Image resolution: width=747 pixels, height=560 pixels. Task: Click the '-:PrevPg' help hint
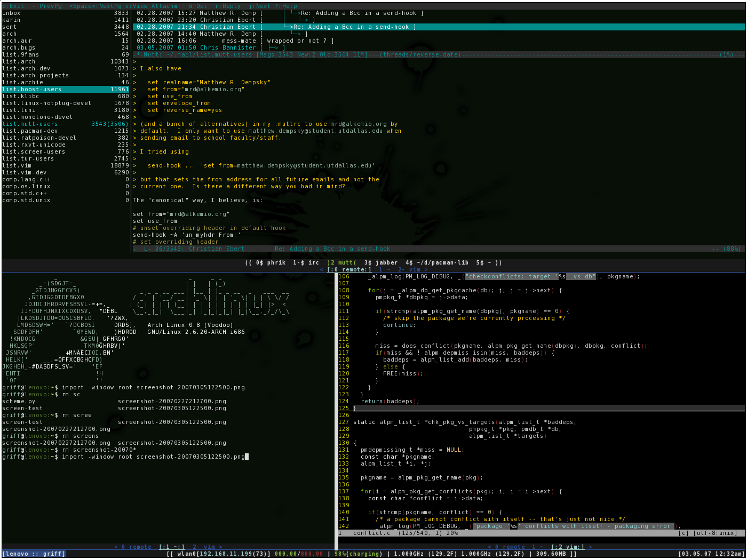point(47,6)
